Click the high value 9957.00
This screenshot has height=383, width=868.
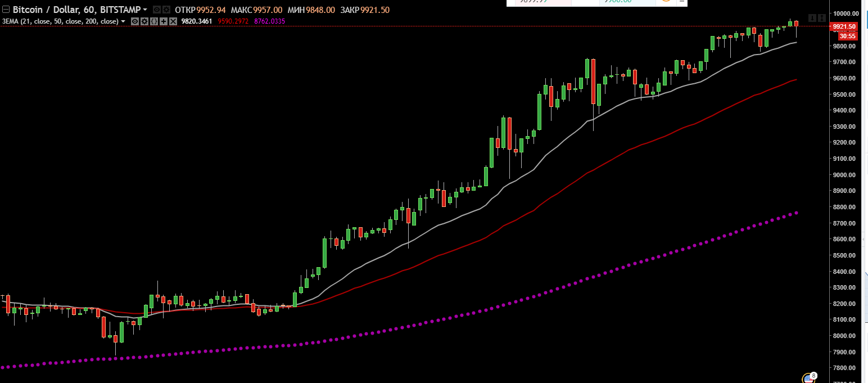pos(268,10)
